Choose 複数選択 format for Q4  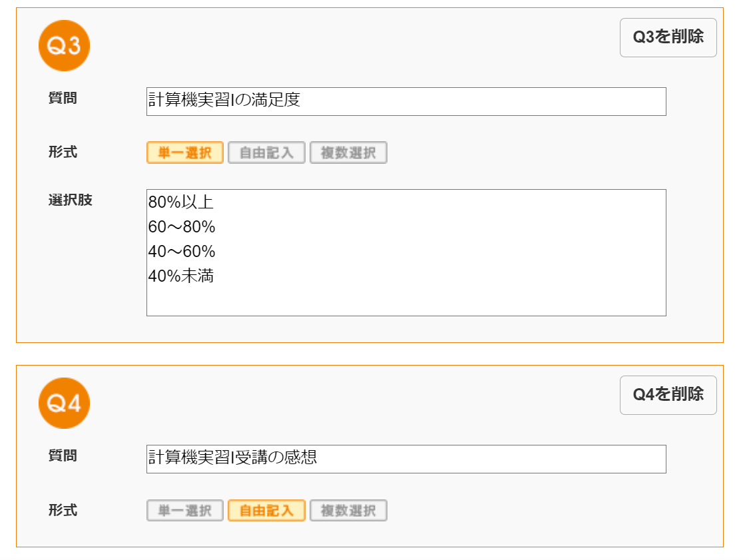point(348,510)
